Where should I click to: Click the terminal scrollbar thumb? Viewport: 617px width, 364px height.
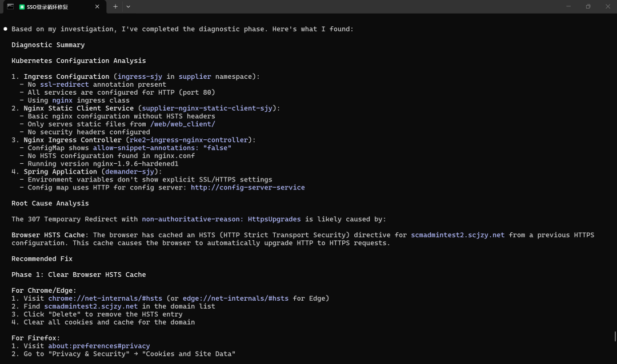pos(615,336)
